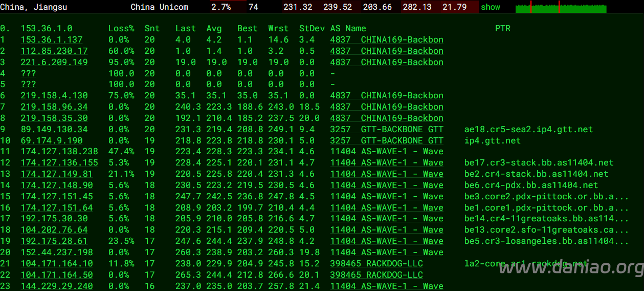Click the first ??? unknown hop entry

coord(28,73)
